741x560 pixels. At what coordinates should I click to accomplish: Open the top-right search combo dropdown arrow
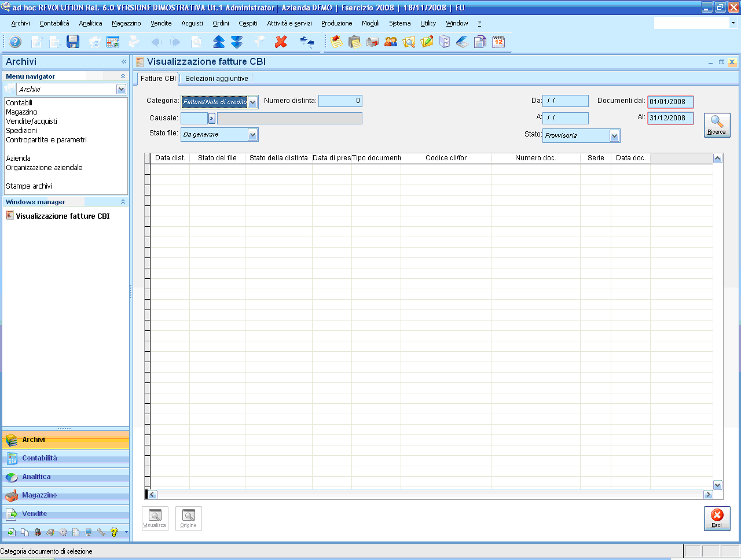(x=733, y=23)
